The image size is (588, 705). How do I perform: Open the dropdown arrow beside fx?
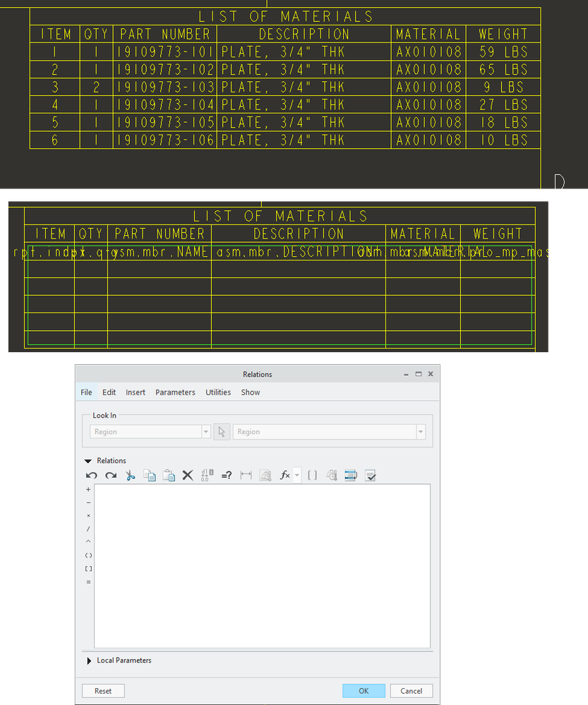[x=297, y=476]
